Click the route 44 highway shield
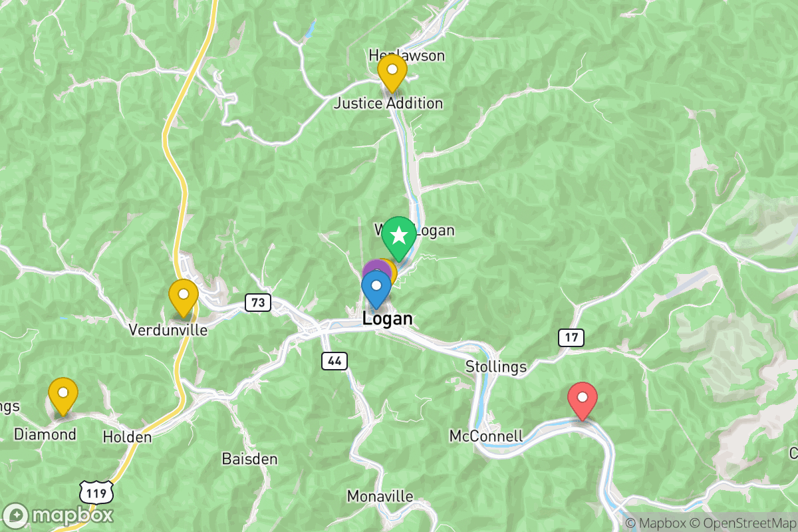 (x=334, y=361)
